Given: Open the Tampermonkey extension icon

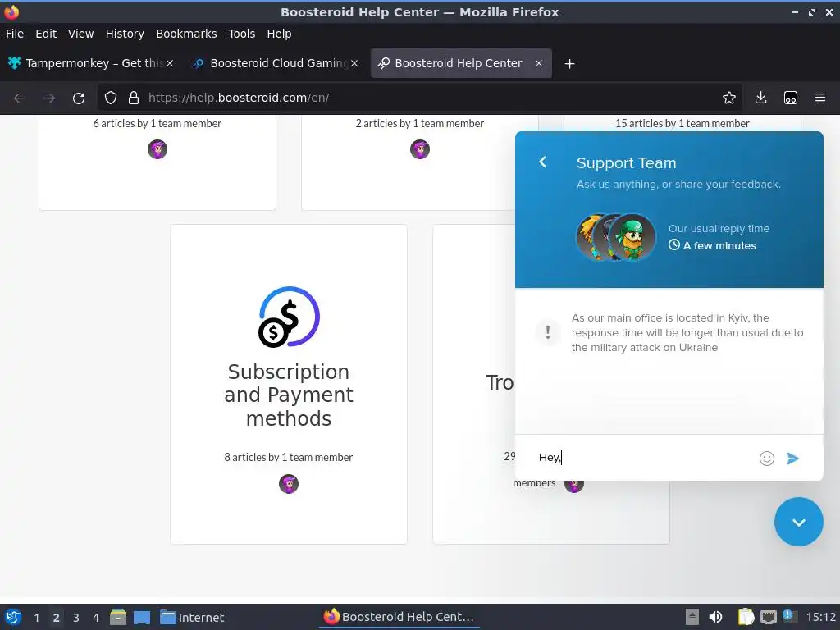Looking at the screenshot, I should pos(791,98).
